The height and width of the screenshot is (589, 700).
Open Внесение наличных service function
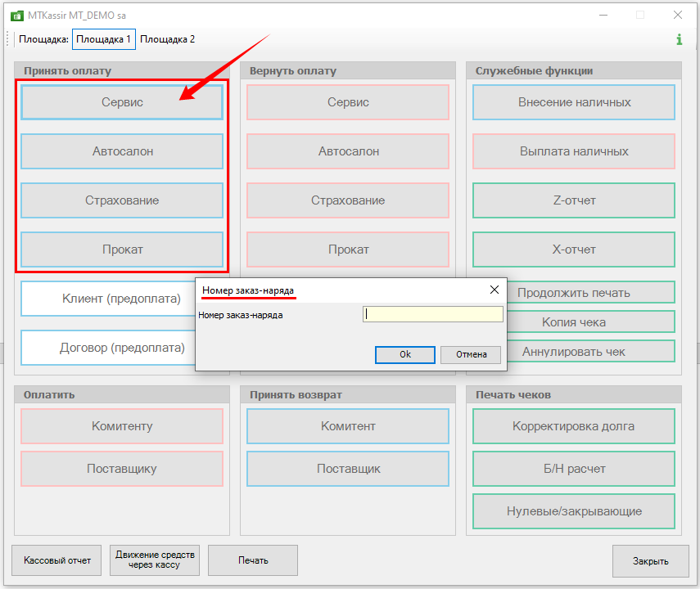(x=574, y=102)
